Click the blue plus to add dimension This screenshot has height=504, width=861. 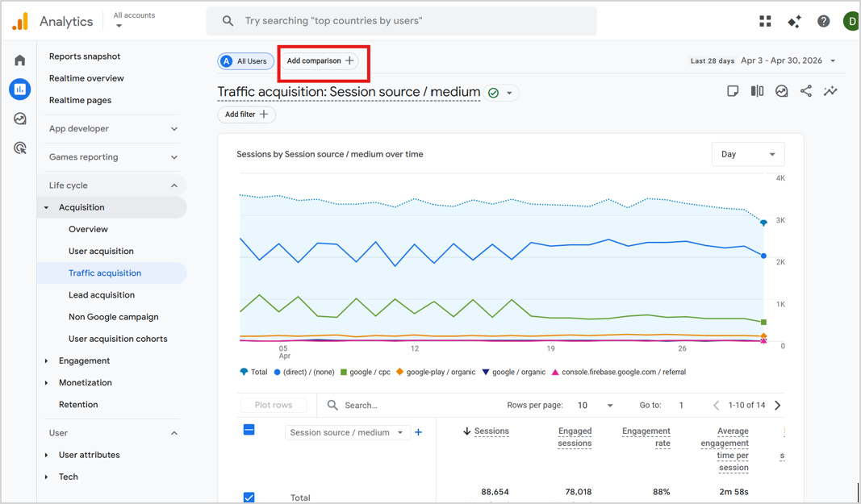coord(419,432)
